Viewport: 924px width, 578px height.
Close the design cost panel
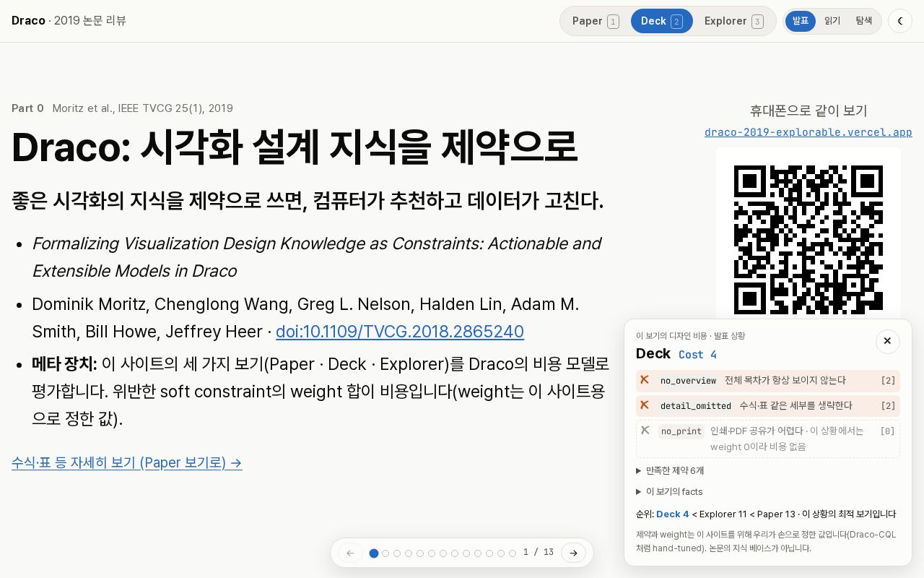[887, 341]
